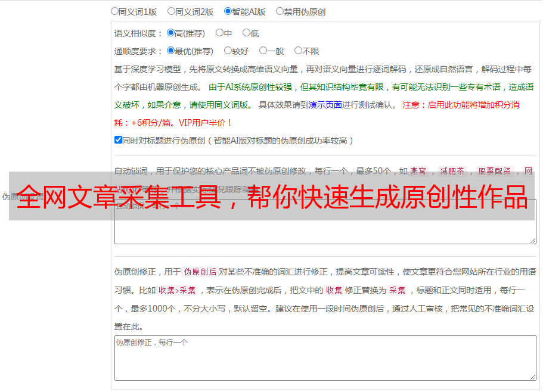Set 通顺度要求 to 一般
Viewport: 543px width, 392px height.
[263, 51]
